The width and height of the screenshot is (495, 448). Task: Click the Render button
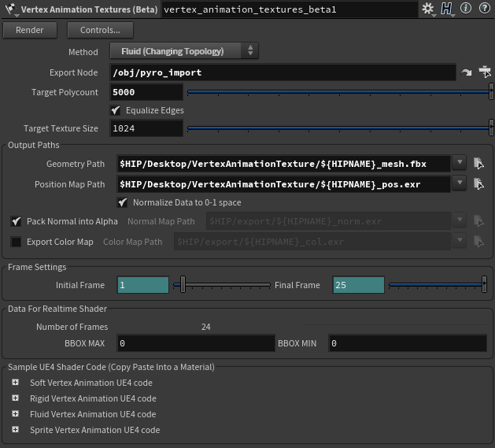pos(30,30)
